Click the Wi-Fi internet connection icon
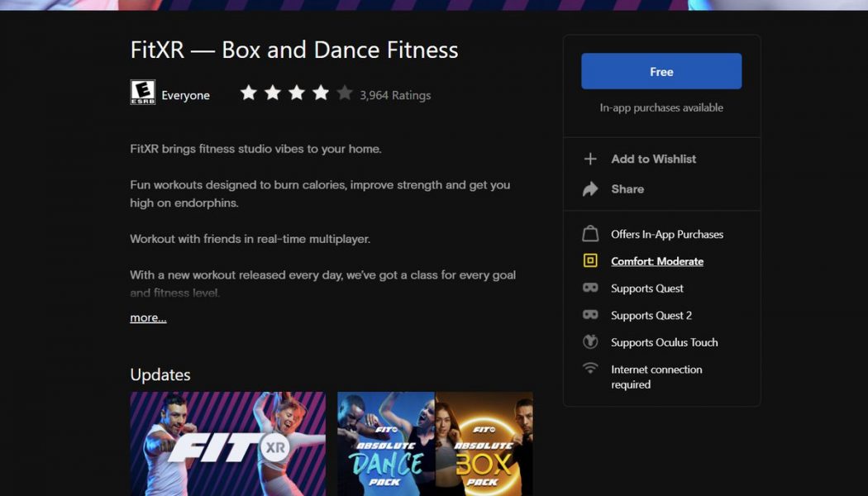 [x=590, y=370]
